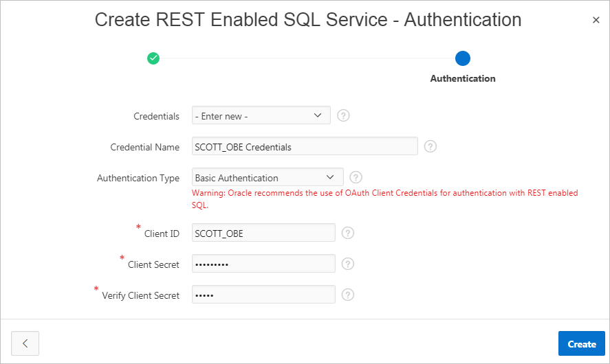
Task: Click the help icon beside the Credentials dropdown
Action: 344,115
